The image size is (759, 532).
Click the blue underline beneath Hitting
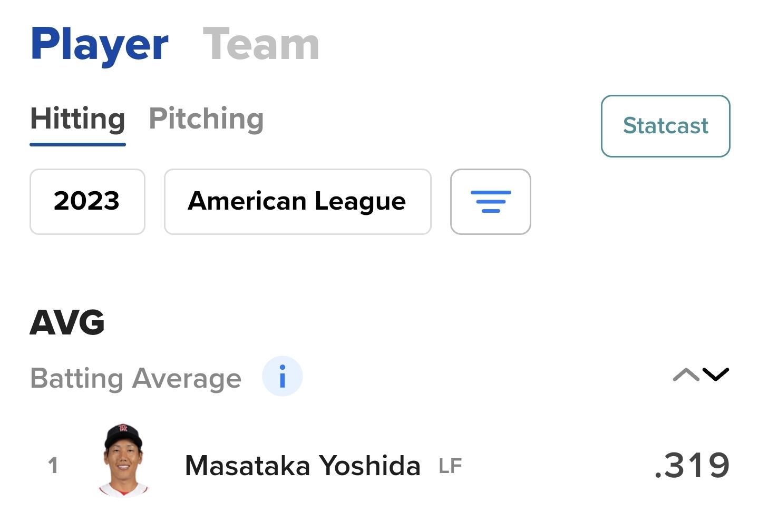tap(77, 144)
